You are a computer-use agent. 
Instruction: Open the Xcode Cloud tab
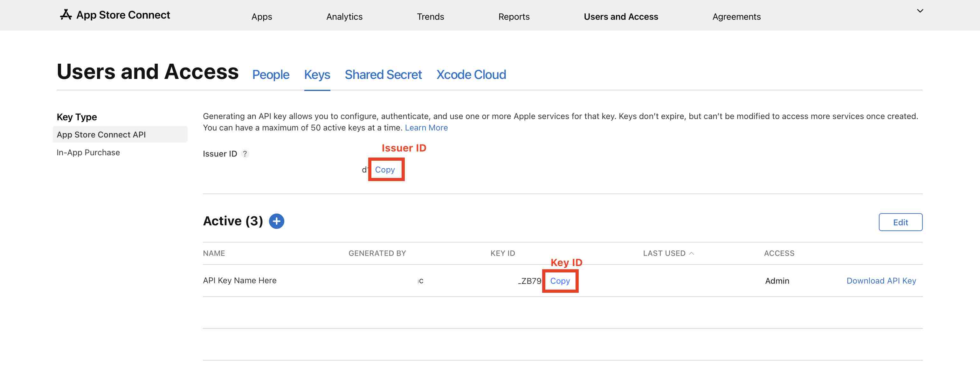tap(471, 74)
